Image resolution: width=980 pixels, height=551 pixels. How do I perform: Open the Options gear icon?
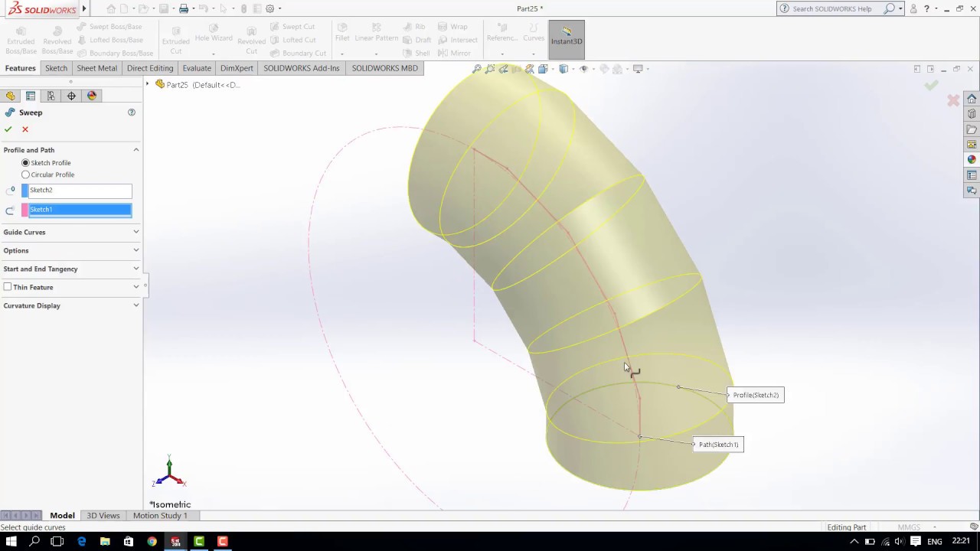click(269, 8)
